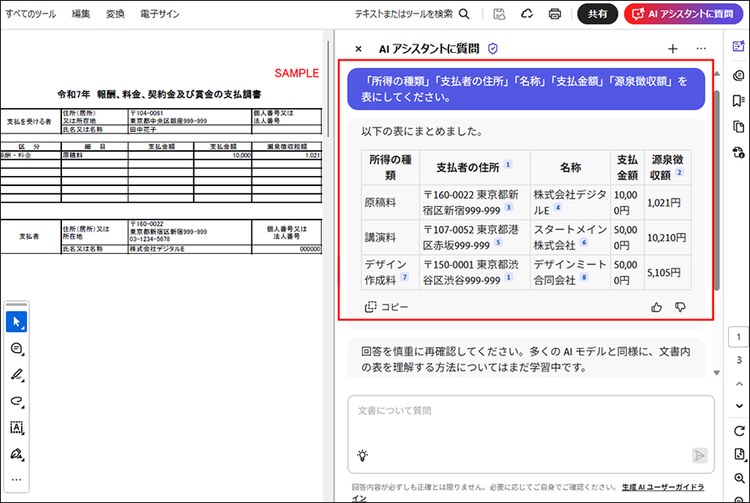This screenshot has height=503, width=750.
Task: Expand more tools in the floating toolbar
Action: tap(16, 480)
